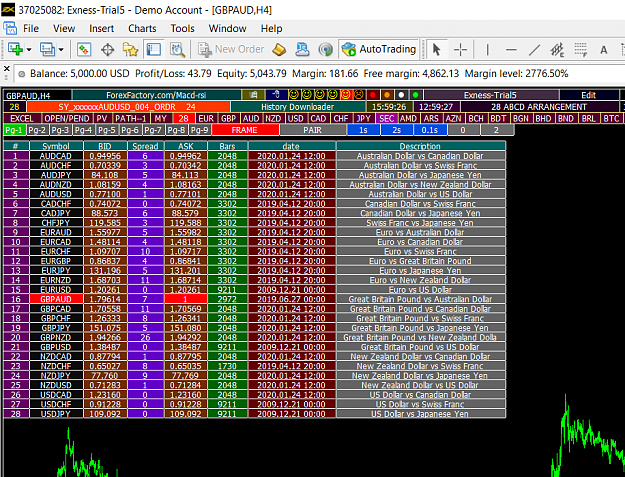Click the green color dot
The image size is (625, 477).
(416, 95)
